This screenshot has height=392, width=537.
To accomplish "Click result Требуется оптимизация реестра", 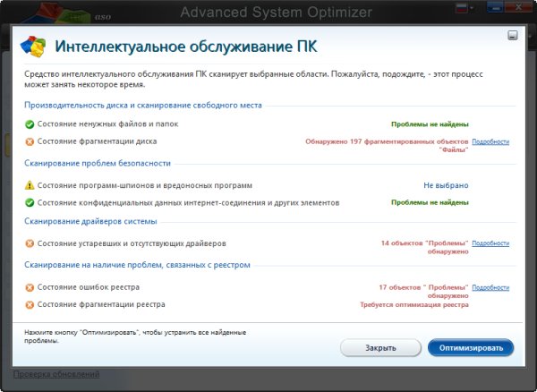I will point(414,304).
